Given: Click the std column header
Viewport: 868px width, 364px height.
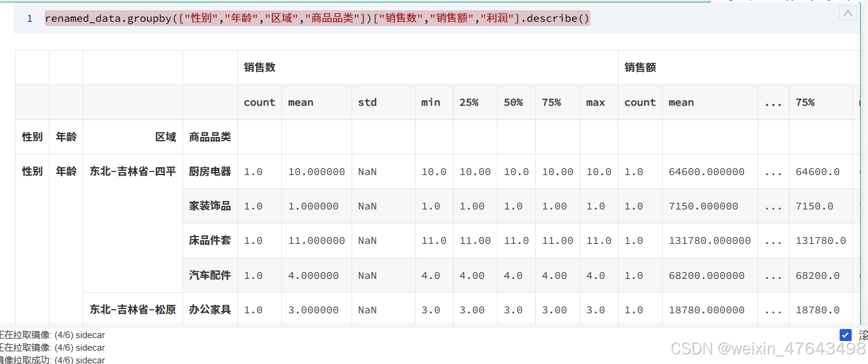Looking at the screenshot, I should point(367,102).
